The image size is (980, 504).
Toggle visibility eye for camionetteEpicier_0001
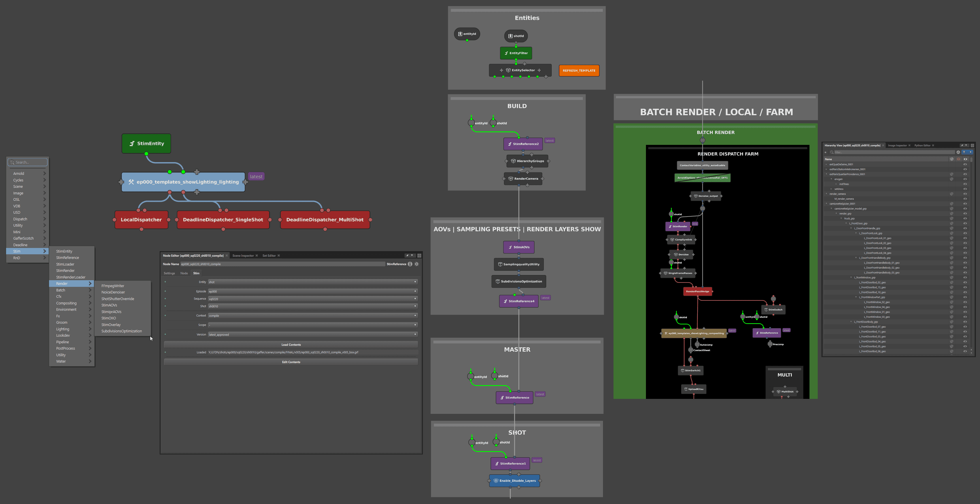point(965,204)
